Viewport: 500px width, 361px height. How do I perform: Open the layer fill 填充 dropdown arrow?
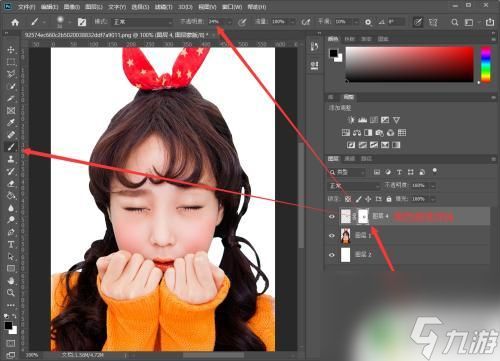(433, 199)
